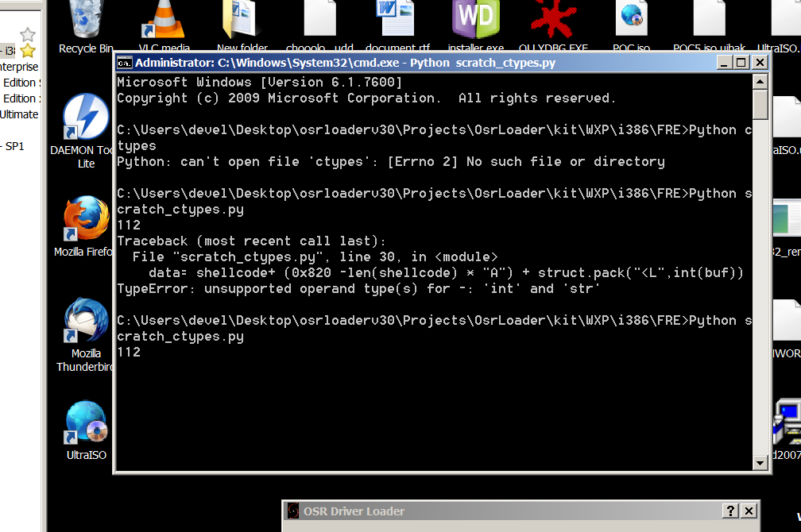Click the OSR Driver Loader help button
Screen dimensions: 801x532
(730, 511)
